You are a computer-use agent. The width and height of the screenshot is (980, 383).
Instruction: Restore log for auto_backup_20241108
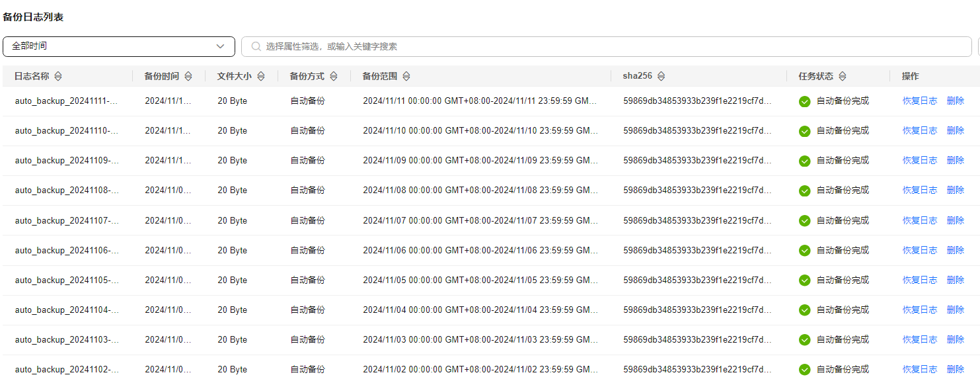click(x=920, y=190)
